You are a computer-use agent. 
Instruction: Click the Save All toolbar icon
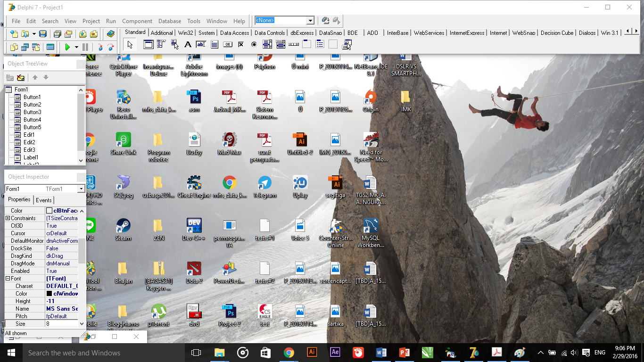[57, 34]
